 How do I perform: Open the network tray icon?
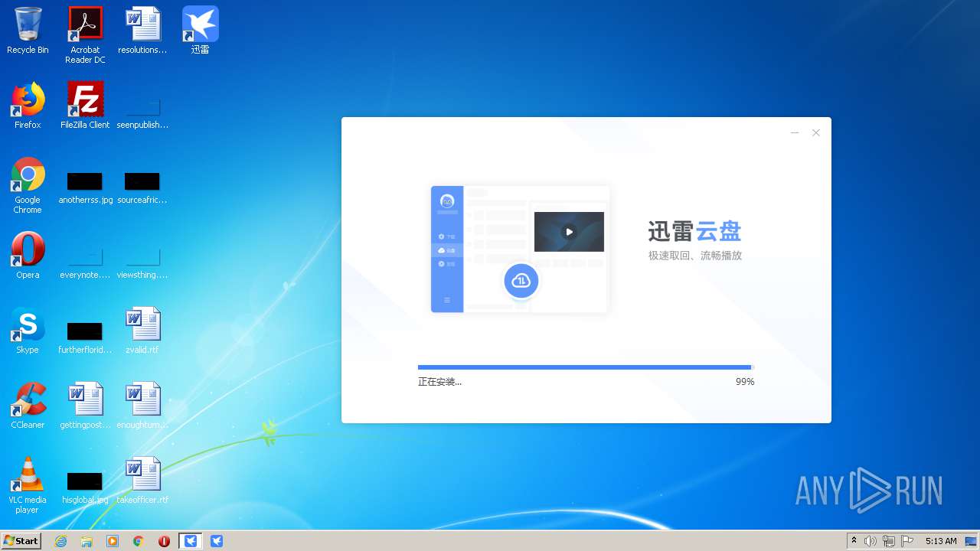click(889, 541)
